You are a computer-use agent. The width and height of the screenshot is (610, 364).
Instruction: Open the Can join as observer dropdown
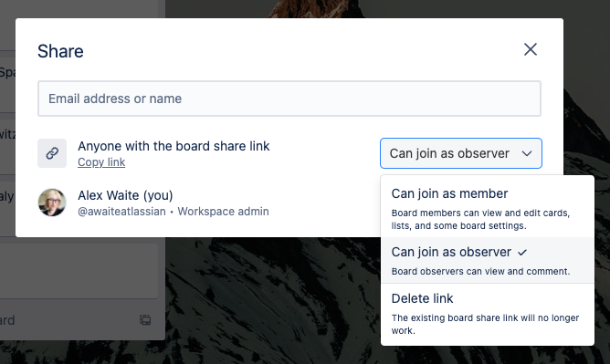(x=460, y=153)
